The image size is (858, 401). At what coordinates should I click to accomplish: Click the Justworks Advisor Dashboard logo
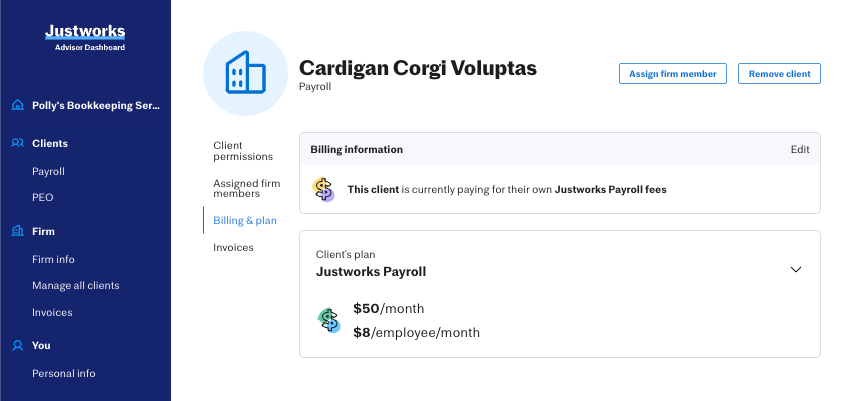tap(85, 37)
